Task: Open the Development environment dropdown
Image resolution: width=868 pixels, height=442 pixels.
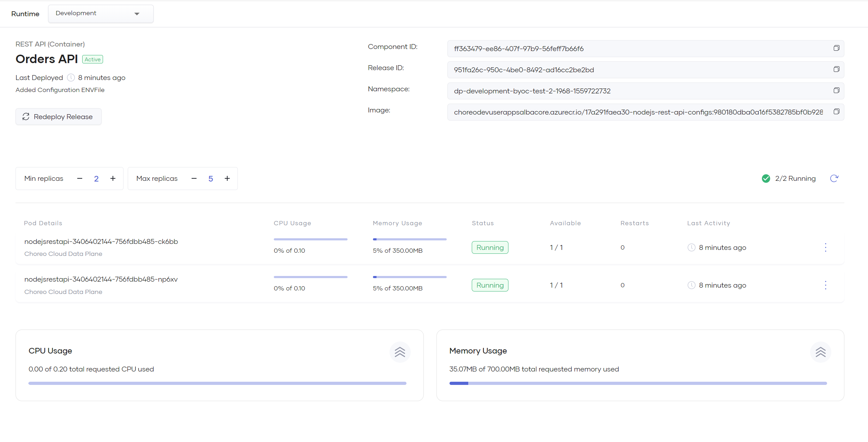Action: [101, 14]
